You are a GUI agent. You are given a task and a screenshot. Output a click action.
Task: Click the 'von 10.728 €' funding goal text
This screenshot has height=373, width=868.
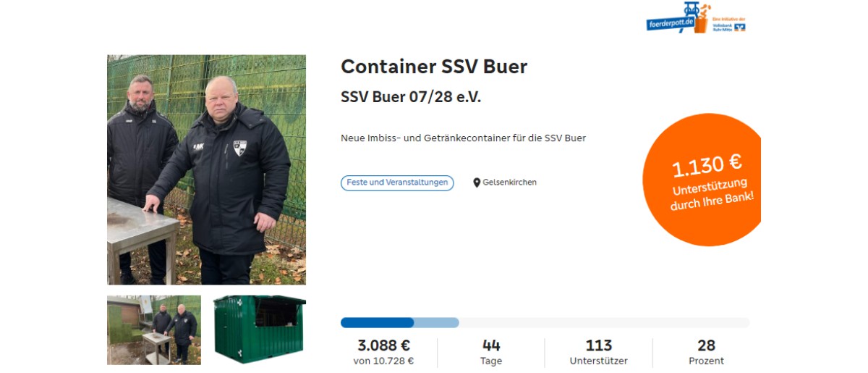click(384, 361)
